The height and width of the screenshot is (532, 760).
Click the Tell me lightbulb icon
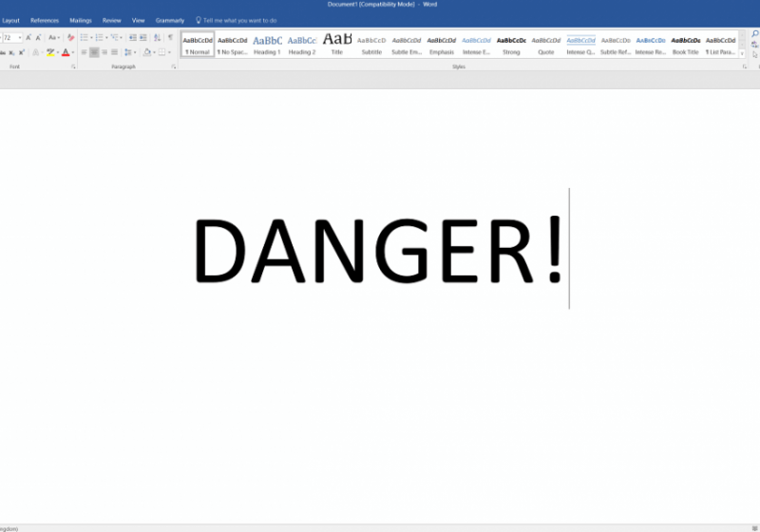pyautogui.click(x=199, y=20)
